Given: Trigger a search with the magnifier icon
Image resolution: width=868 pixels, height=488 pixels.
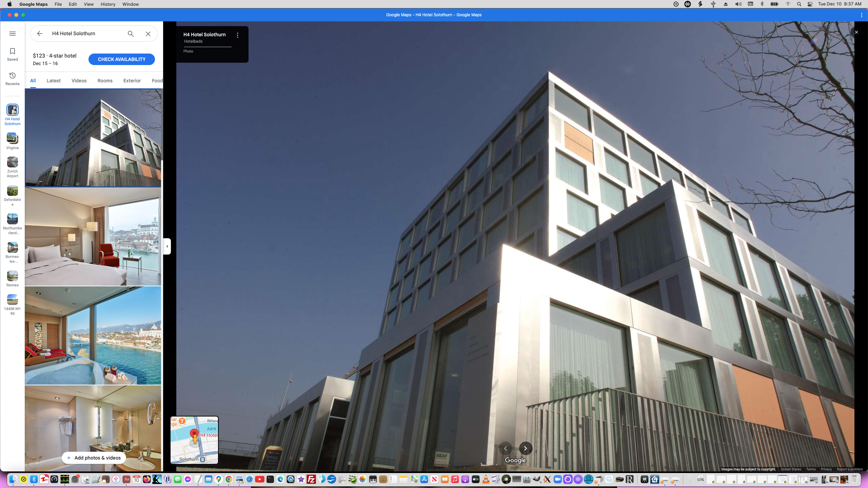Looking at the screenshot, I should [131, 34].
